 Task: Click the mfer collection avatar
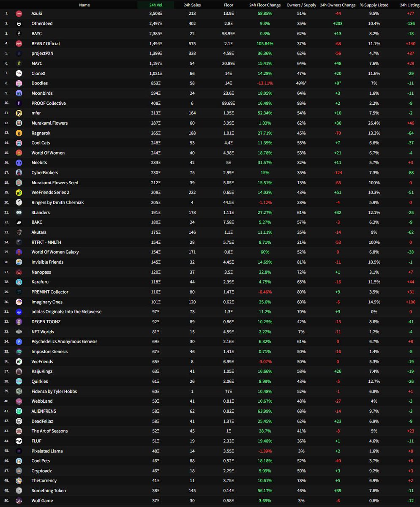point(19,113)
